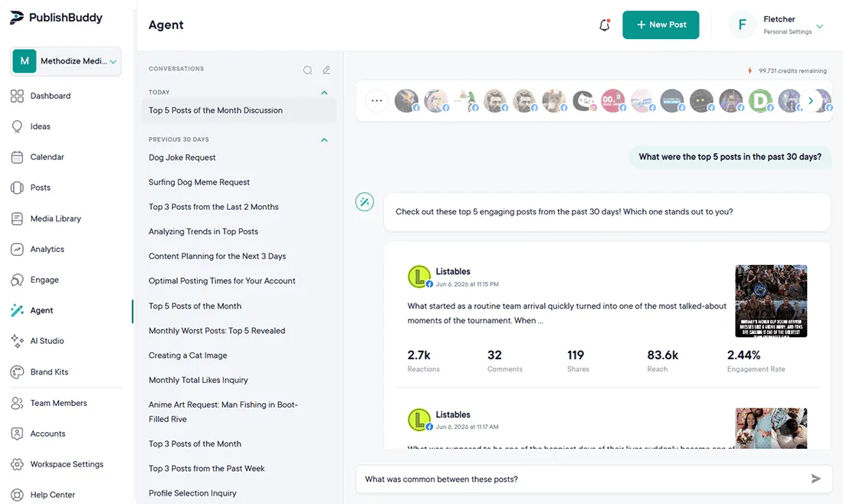Click the Calendar icon in sidebar
843x504 pixels.
coord(17,157)
